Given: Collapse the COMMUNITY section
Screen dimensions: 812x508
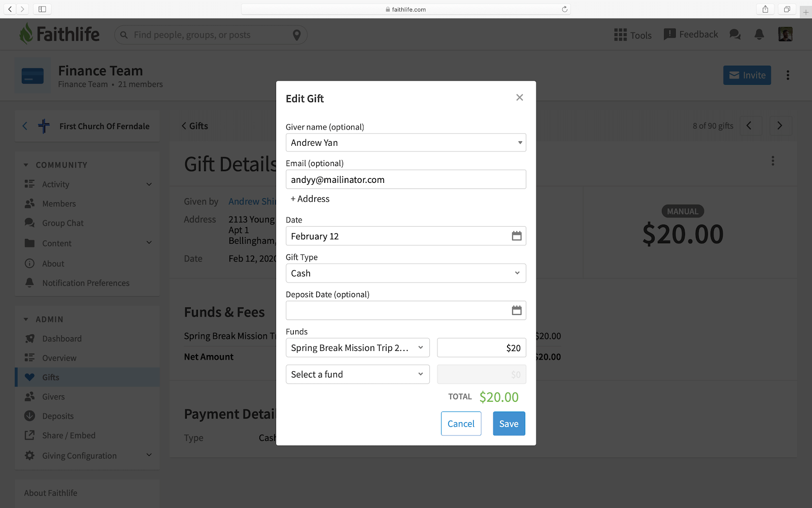Looking at the screenshot, I should 26,165.
